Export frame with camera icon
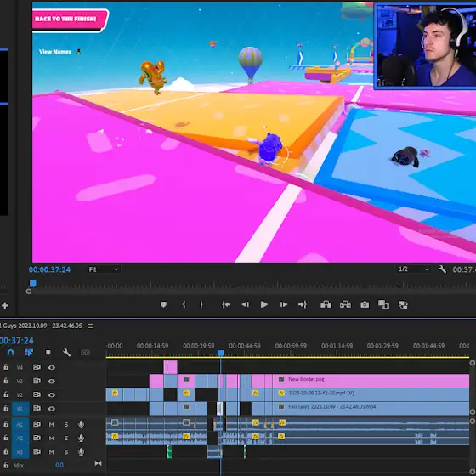The height and width of the screenshot is (476, 476). point(365,304)
